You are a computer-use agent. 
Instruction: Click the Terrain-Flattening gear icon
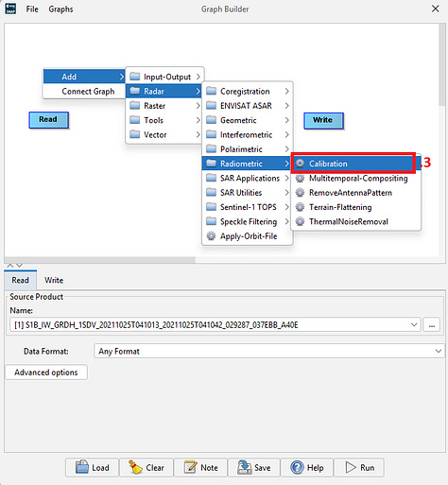click(300, 207)
